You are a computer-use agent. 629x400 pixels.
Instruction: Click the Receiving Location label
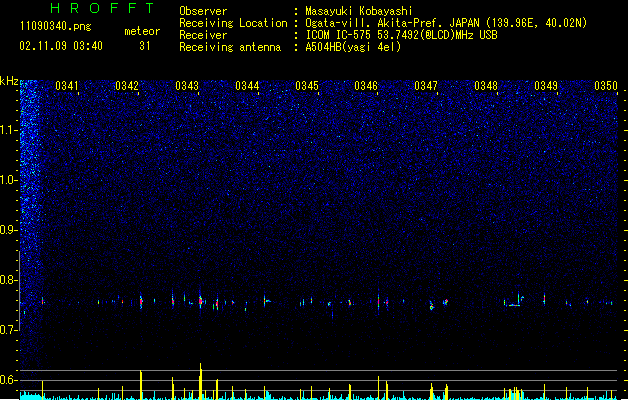[x=233, y=23]
